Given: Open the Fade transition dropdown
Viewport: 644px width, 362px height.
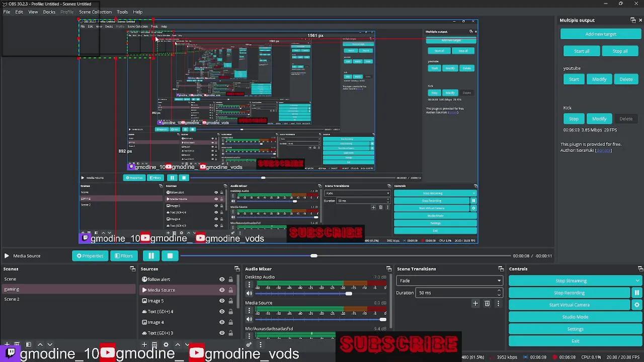Looking at the screenshot, I should (449, 281).
